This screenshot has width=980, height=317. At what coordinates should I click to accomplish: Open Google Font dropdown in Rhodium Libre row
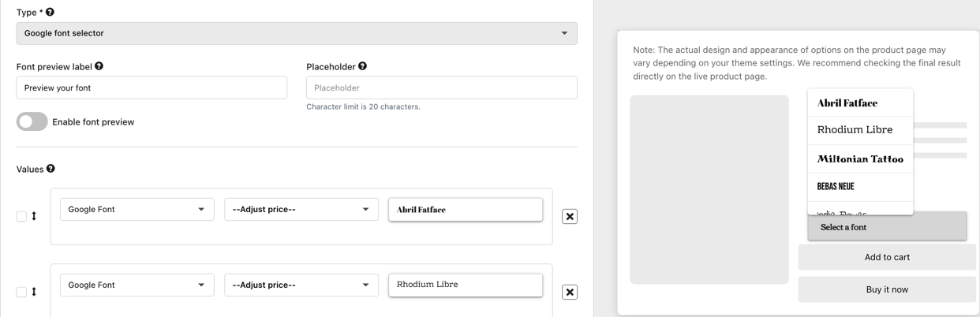coord(137,285)
